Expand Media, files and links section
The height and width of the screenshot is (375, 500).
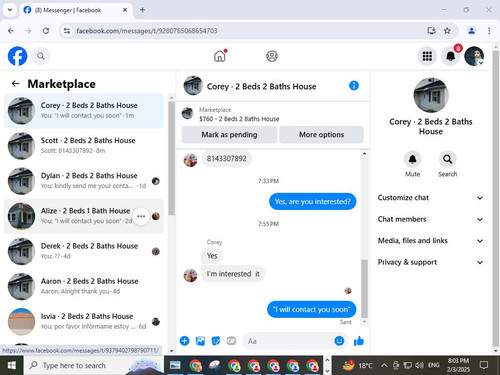(431, 241)
